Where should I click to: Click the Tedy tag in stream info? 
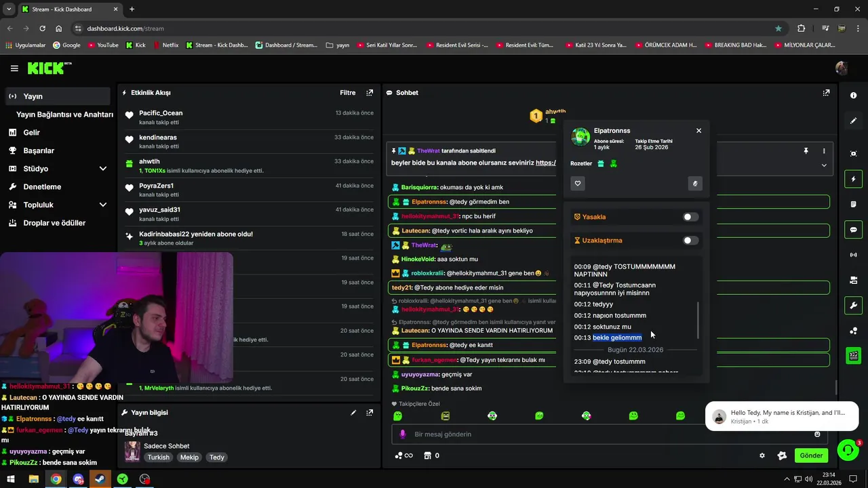pyautogui.click(x=217, y=457)
